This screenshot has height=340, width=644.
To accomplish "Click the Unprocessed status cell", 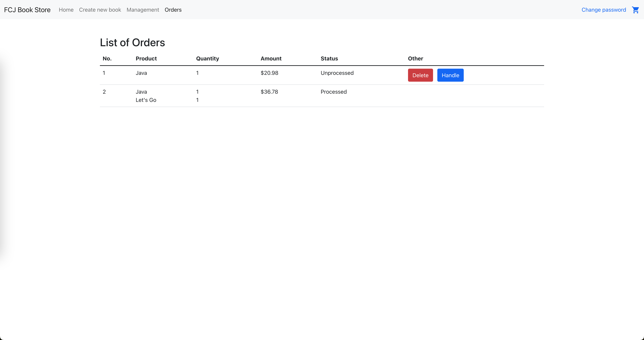I will [337, 73].
